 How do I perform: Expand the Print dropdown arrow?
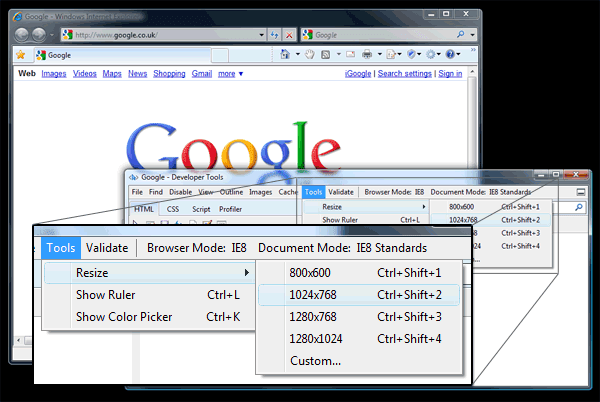pos(380,54)
